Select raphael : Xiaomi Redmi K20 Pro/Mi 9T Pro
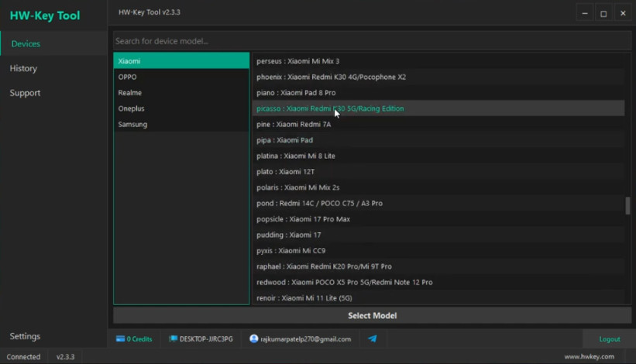The image size is (636, 364). (x=438, y=266)
